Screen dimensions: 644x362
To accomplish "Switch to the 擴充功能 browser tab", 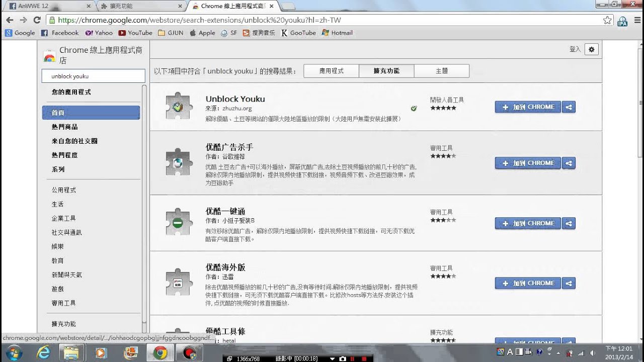I will point(141,6).
